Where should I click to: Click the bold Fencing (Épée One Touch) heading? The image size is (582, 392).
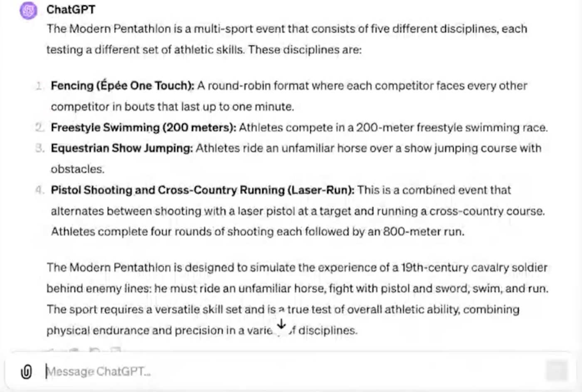pyautogui.click(x=123, y=86)
